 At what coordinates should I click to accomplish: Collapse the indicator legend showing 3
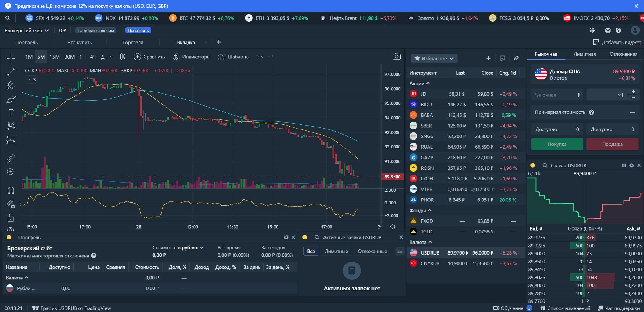pos(31,79)
